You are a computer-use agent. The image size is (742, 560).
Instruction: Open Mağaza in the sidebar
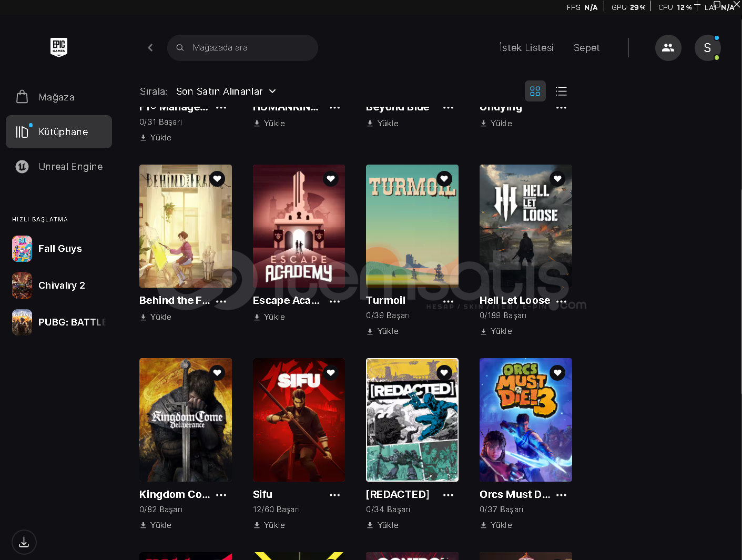59,97
